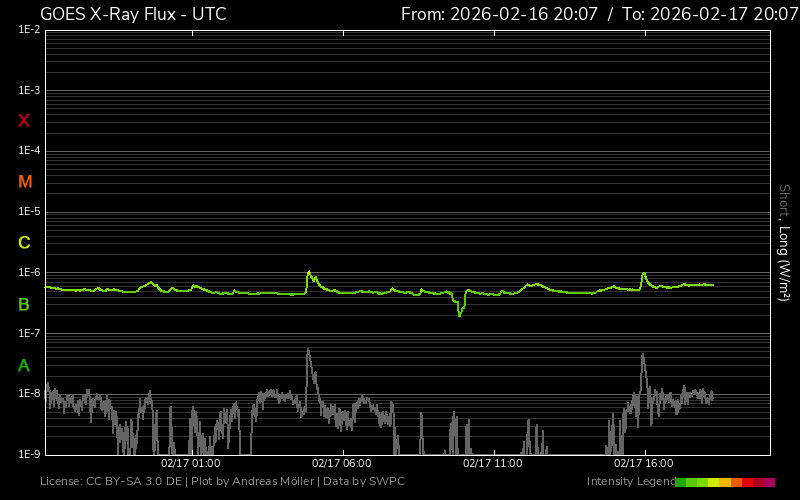Click the intensity legend color bar

[x=724, y=482]
